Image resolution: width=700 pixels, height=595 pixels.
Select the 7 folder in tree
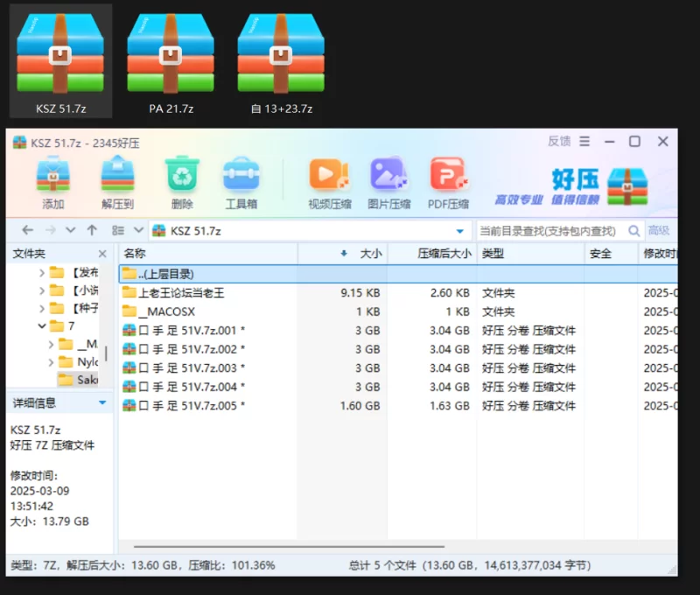pos(62,326)
